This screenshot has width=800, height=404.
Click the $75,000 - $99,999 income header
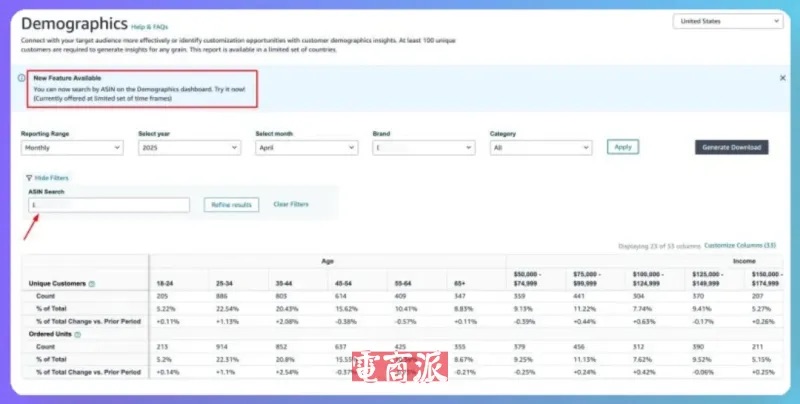pos(587,279)
